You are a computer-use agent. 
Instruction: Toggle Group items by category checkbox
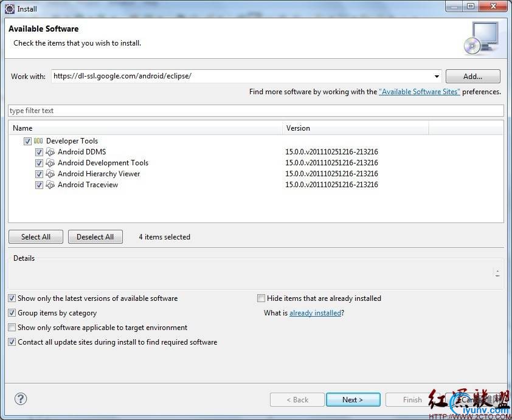[x=12, y=313]
